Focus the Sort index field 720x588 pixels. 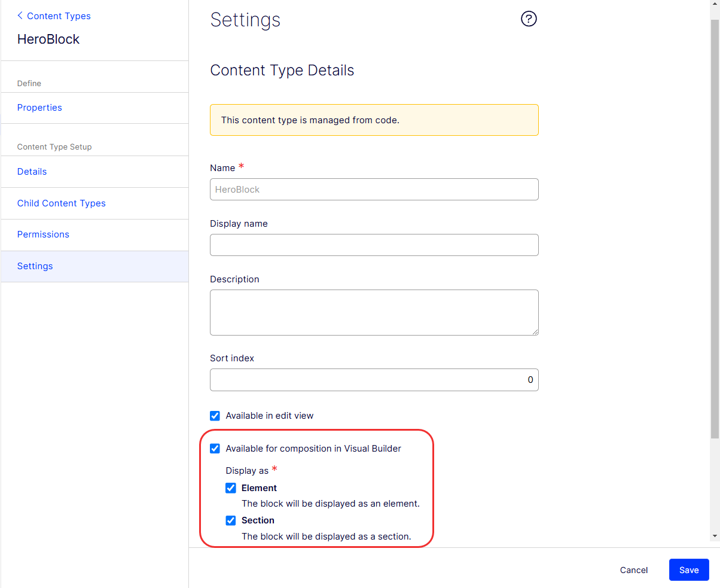coord(374,380)
